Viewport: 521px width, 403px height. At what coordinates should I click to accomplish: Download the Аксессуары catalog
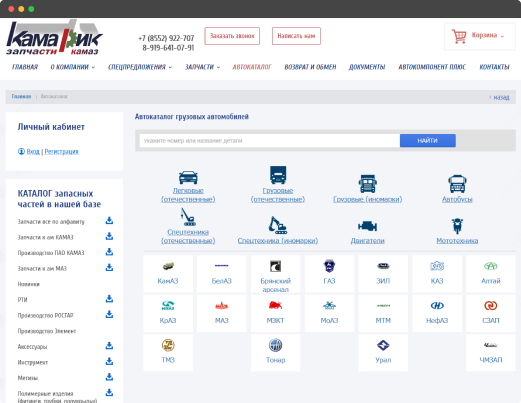coord(109,346)
